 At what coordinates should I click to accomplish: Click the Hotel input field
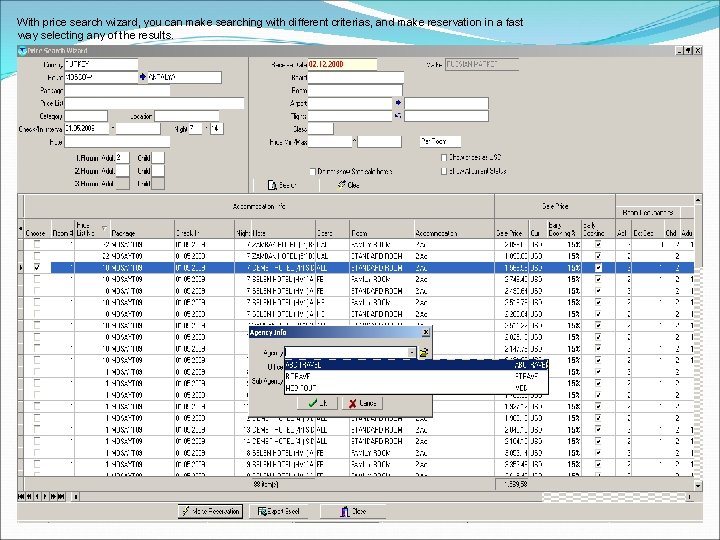117,142
